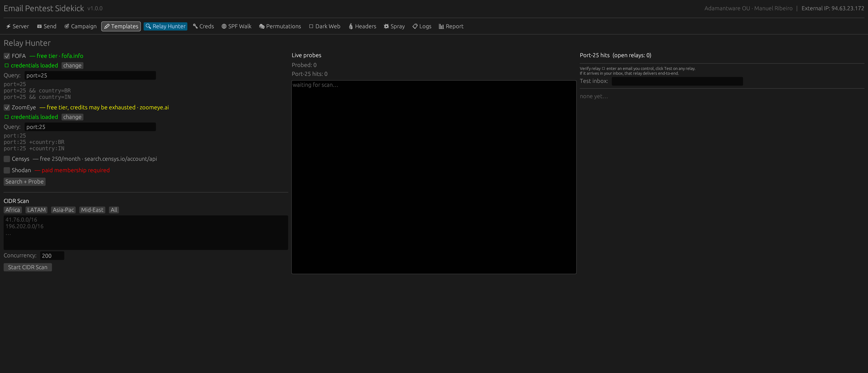Open the Server tab

[17, 26]
